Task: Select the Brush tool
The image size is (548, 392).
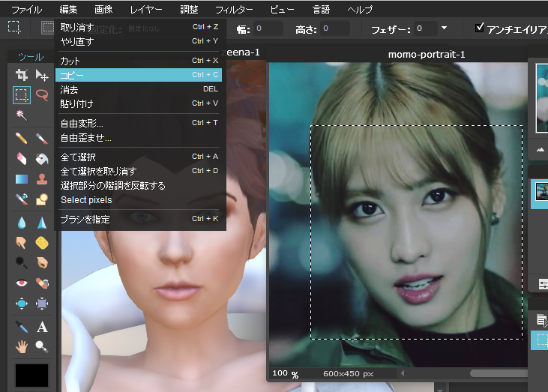Action: (42, 139)
